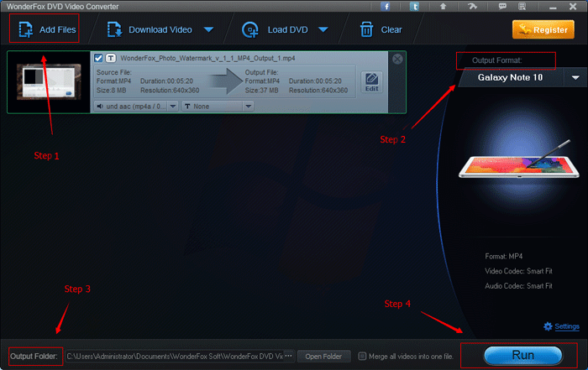Click the Add Files button
Screen dimensions: 588x370
point(47,29)
